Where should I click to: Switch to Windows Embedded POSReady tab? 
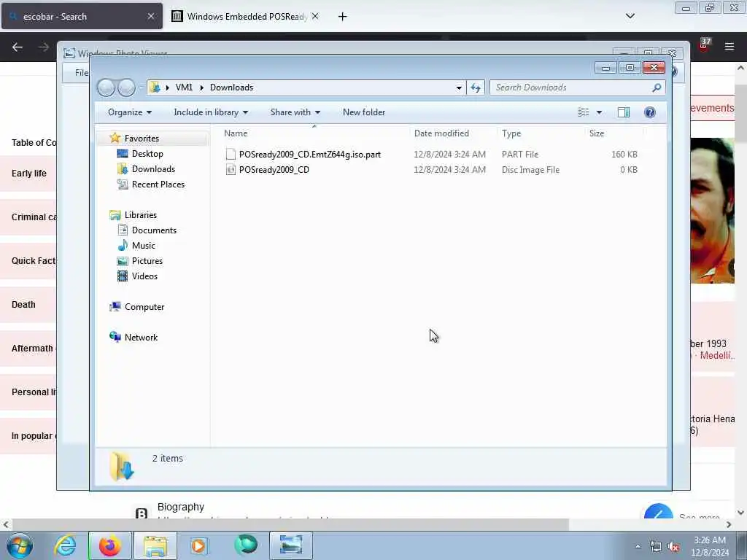[x=245, y=16]
